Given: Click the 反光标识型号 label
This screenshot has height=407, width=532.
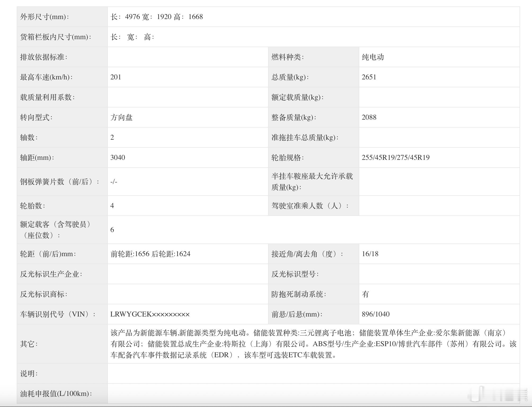Looking at the screenshot, I should pos(295,274).
